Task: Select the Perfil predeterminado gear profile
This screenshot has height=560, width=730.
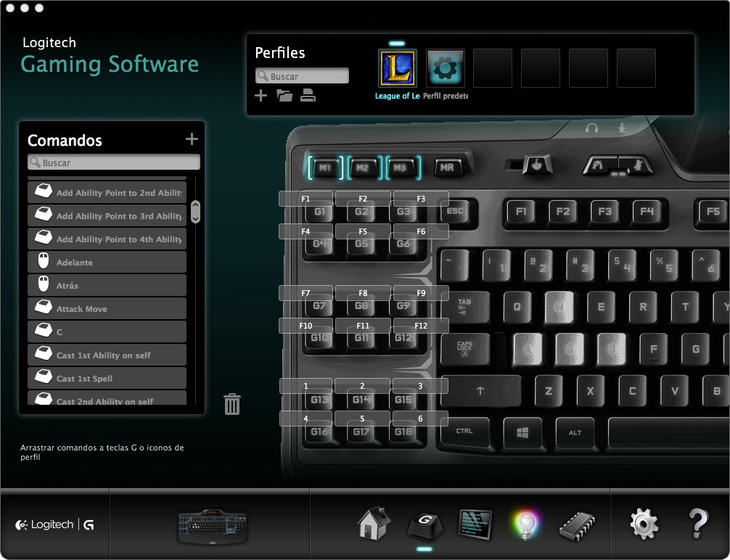Action: click(445, 68)
